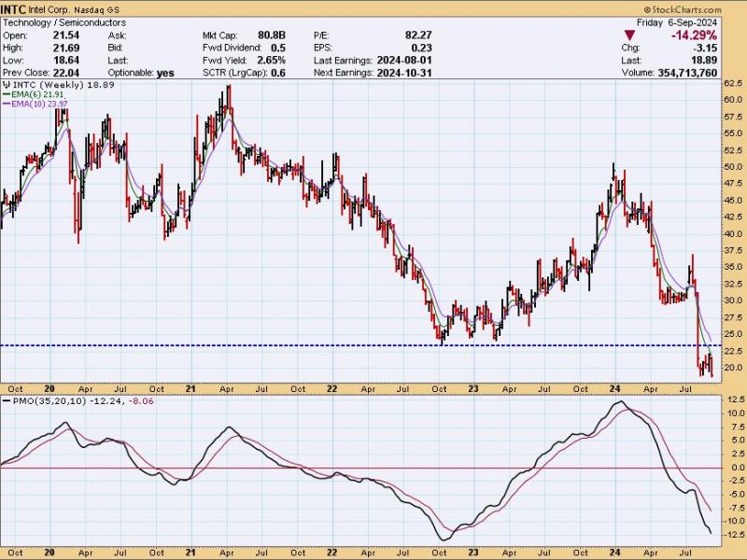Select the purple EMA(10) legend line
The image size is (747, 560).
(x=7, y=104)
